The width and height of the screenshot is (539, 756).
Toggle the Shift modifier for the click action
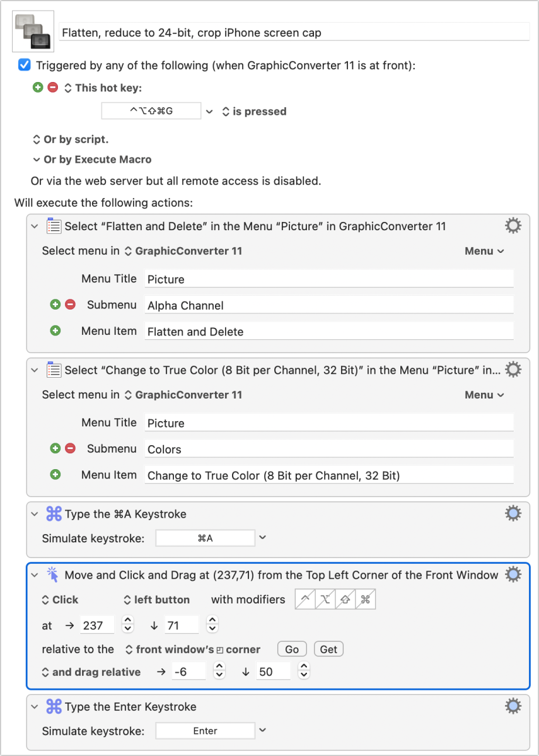(345, 599)
